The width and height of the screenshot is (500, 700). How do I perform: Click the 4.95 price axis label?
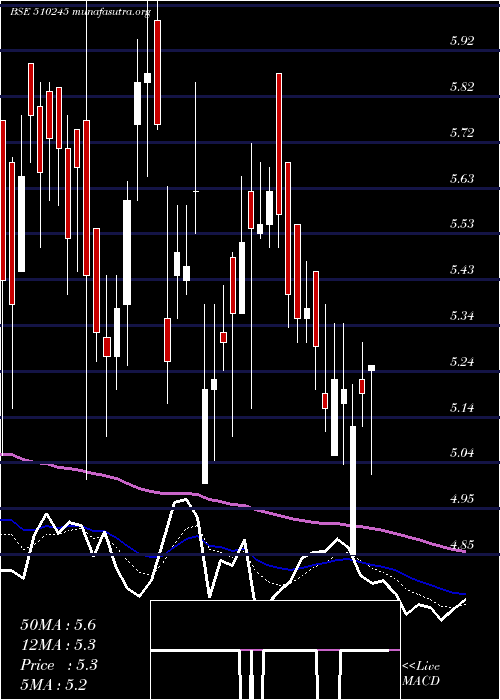[462, 499]
